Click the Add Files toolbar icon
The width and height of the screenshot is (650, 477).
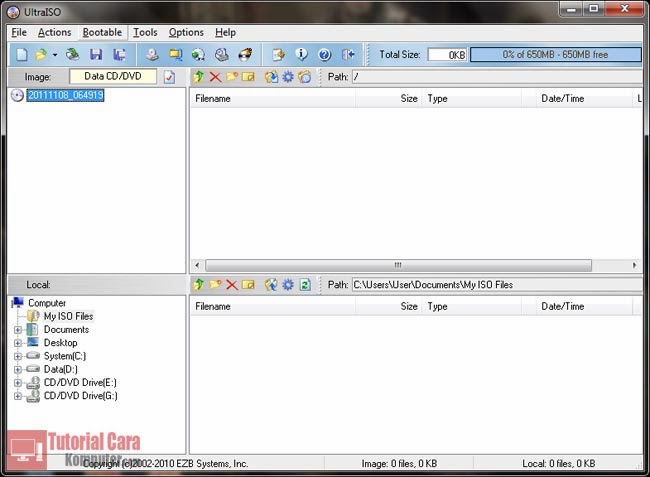(x=278, y=55)
